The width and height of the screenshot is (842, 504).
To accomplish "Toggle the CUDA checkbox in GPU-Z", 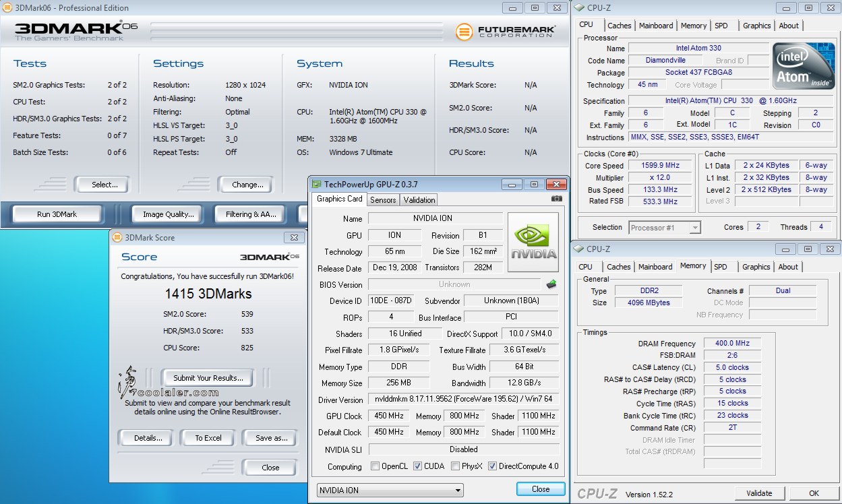I will click(x=417, y=466).
